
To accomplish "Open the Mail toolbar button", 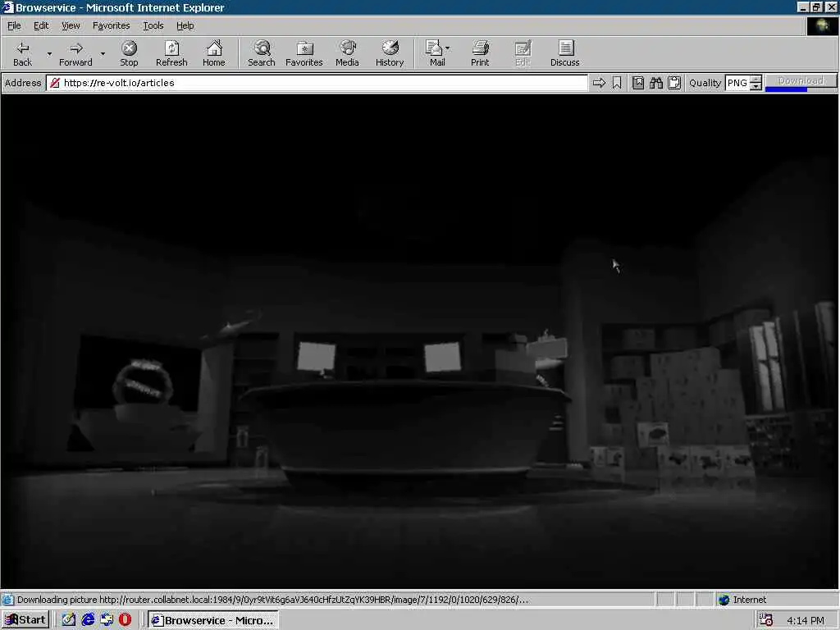I will pos(435,53).
